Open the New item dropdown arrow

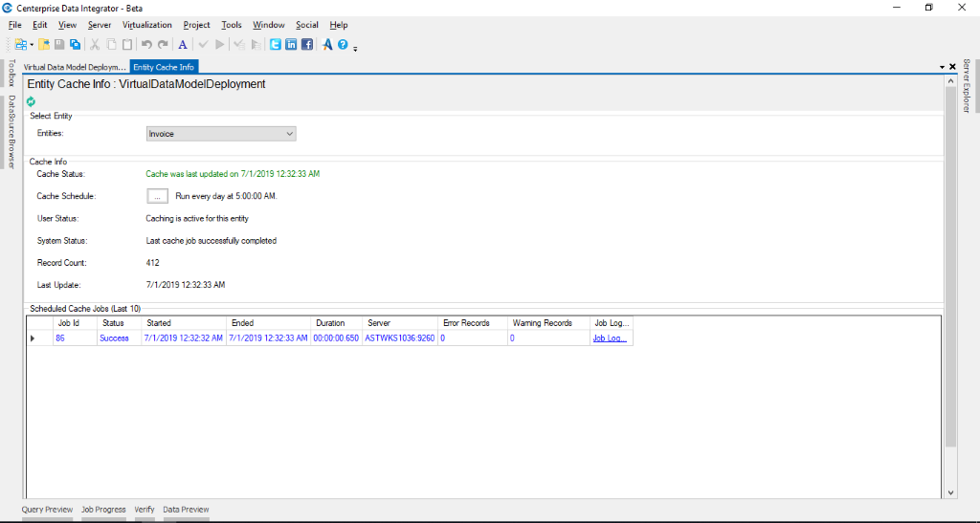point(32,45)
